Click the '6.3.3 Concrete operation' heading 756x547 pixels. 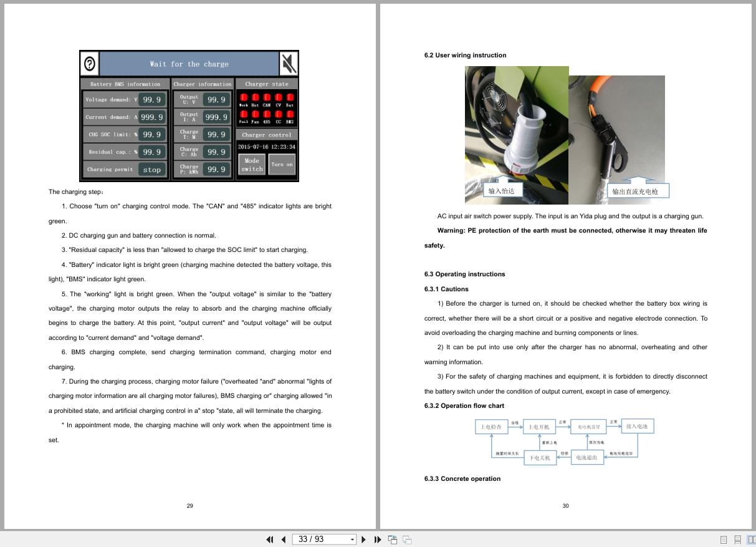(462, 479)
